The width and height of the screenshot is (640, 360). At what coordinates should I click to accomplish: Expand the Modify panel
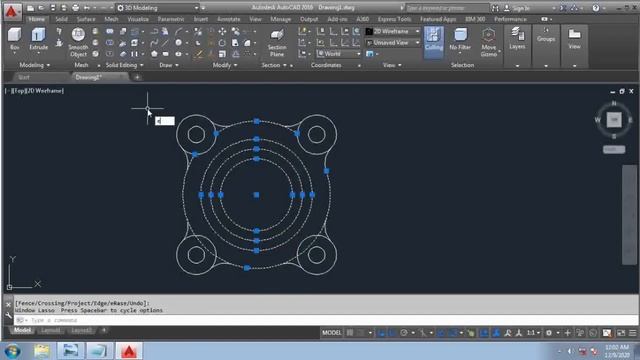[225, 65]
